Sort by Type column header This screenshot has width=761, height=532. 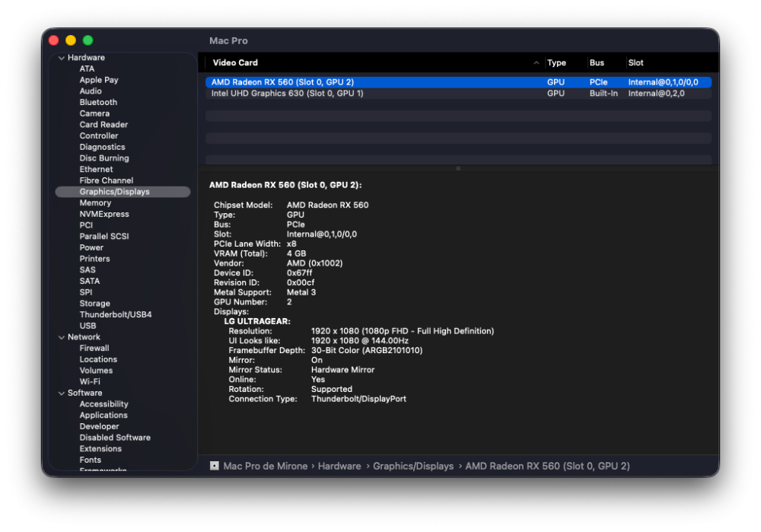pos(557,62)
